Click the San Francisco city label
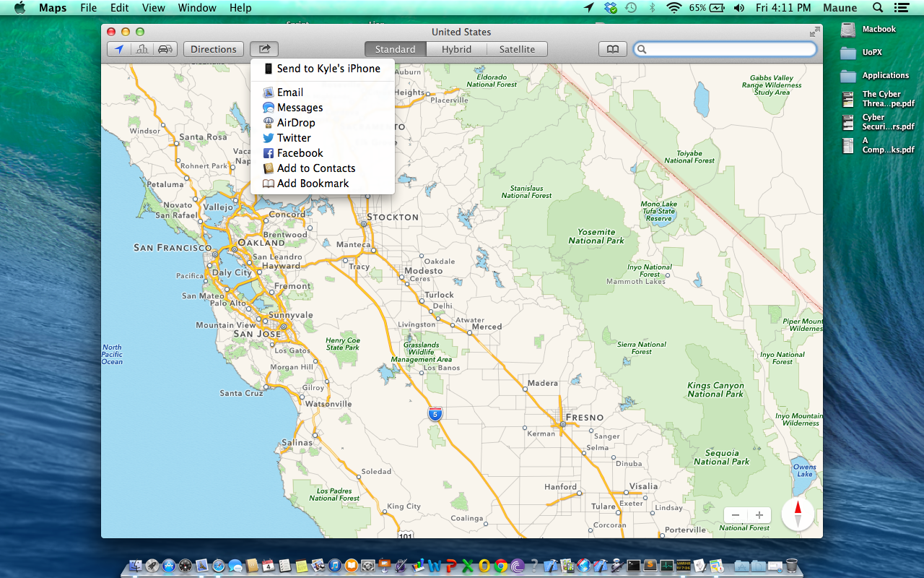Screen dimensions: 924x578 173,248
